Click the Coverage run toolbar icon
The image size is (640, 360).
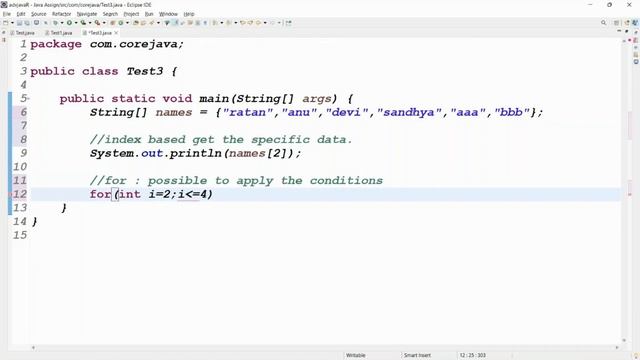[x=83, y=23]
